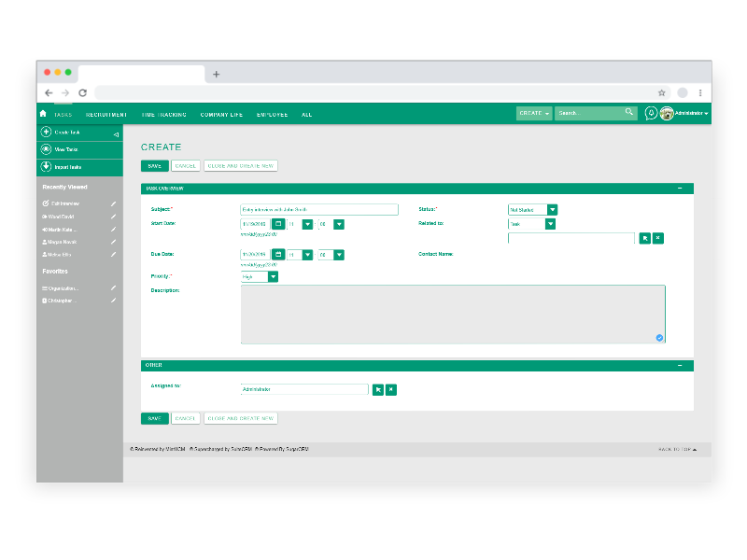Screen dimensions: 747x560
Task: Click the bottom Cancel button
Action: 185,418
